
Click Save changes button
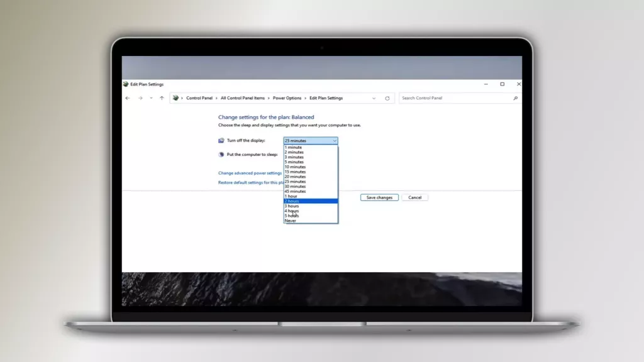379,197
